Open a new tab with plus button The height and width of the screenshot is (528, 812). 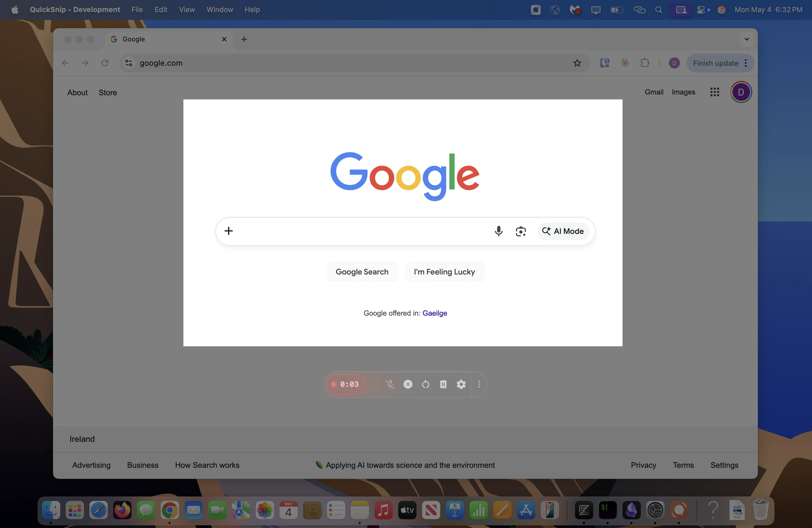pos(244,39)
